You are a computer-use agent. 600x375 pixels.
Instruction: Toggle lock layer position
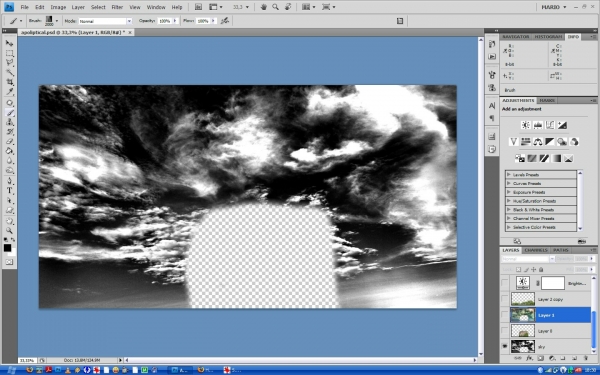click(x=533, y=270)
